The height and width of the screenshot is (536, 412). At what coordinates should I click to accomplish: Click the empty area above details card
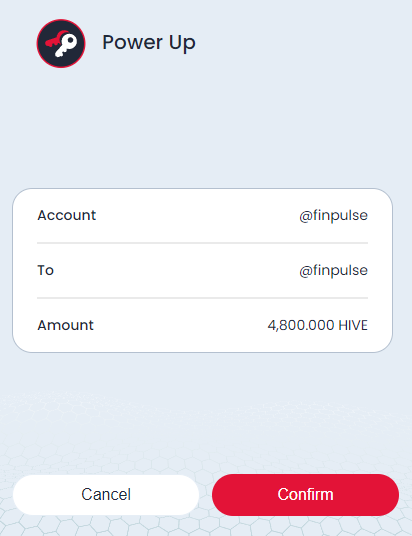point(206,128)
